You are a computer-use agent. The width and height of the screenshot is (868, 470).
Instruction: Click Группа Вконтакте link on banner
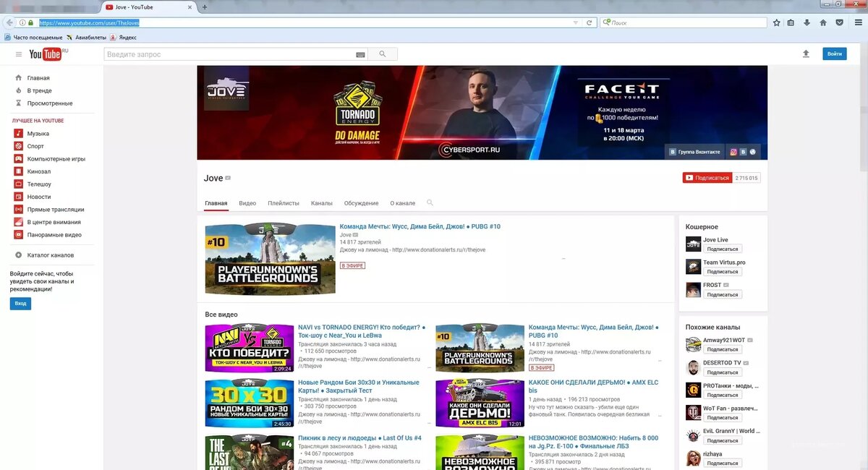[x=695, y=152]
